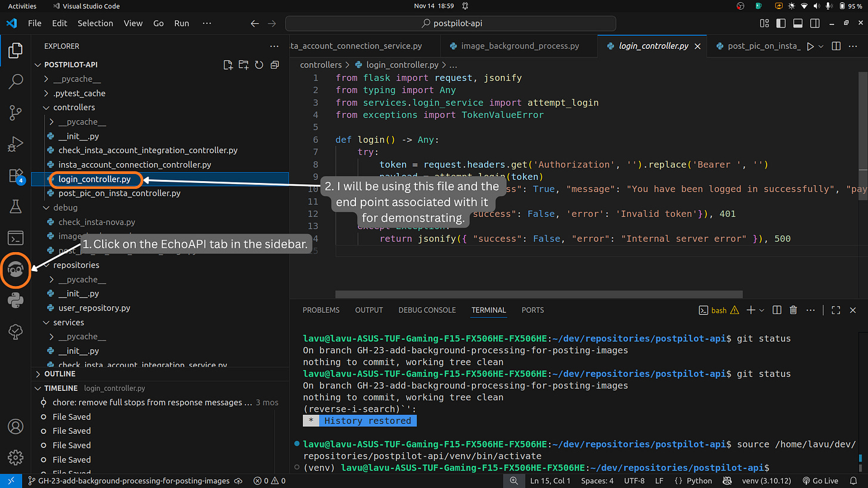Run the Python file with the play icon
868x488 pixels.
point(810,46)
